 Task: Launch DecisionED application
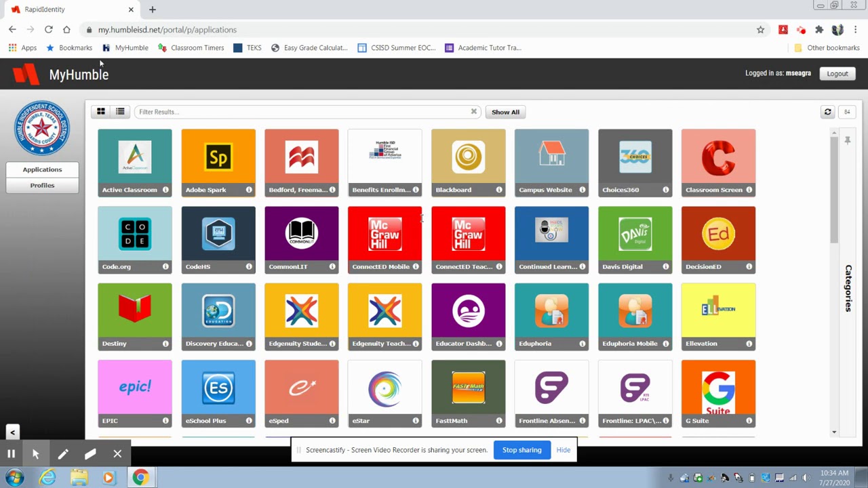pyautogui.click(x=718, y=239)
